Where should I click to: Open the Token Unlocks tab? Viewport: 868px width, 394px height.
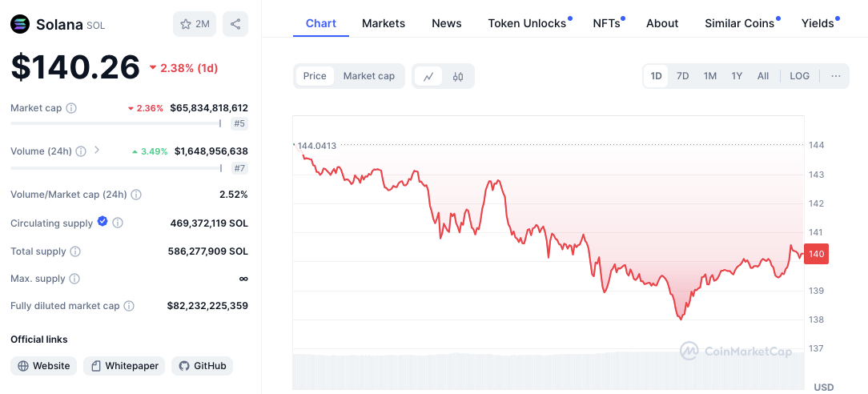(527, 23)
